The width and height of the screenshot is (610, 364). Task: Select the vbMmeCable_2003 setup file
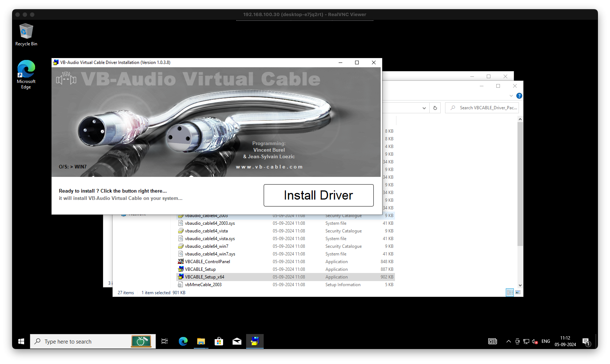coord(286,285)
